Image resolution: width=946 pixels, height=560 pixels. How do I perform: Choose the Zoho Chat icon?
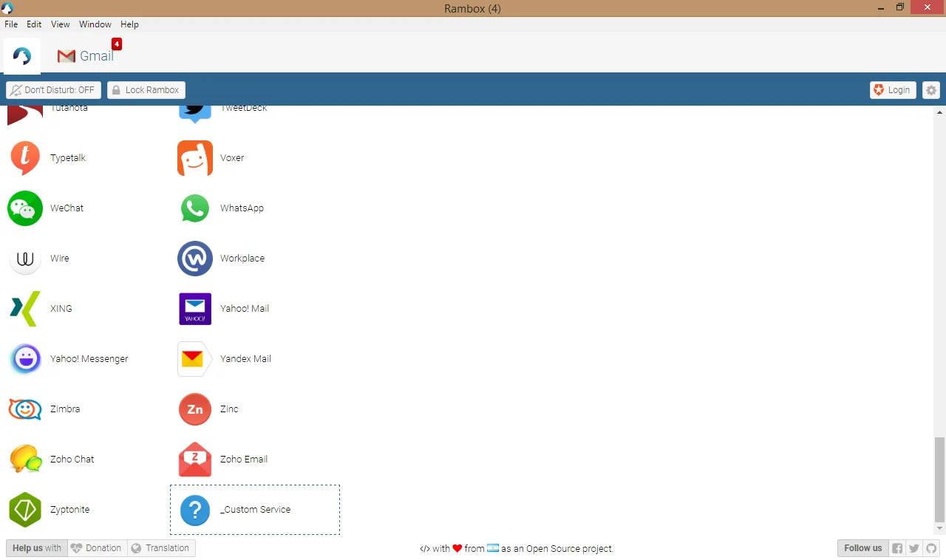(25, 460)
